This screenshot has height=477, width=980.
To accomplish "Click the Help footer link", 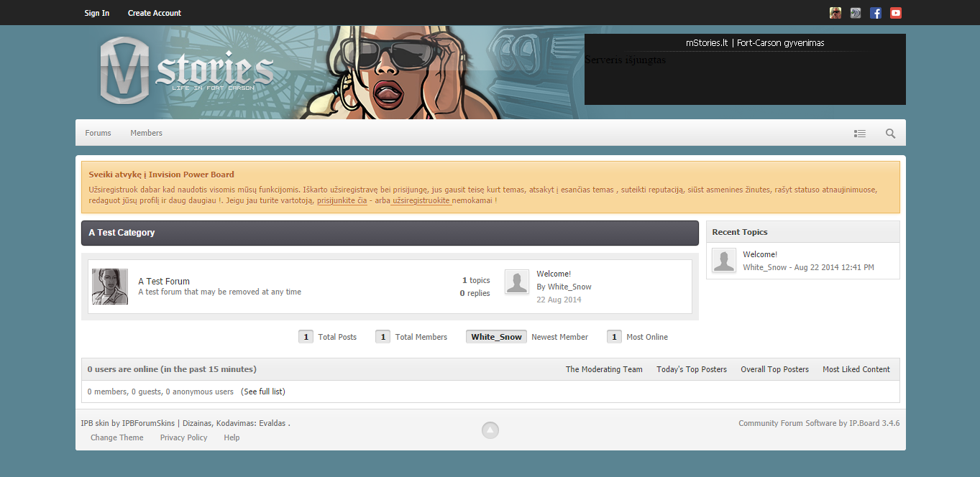I will coord(232,437).
